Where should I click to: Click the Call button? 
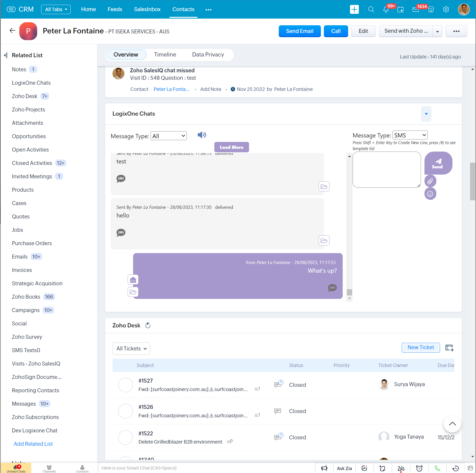point(336,31)
